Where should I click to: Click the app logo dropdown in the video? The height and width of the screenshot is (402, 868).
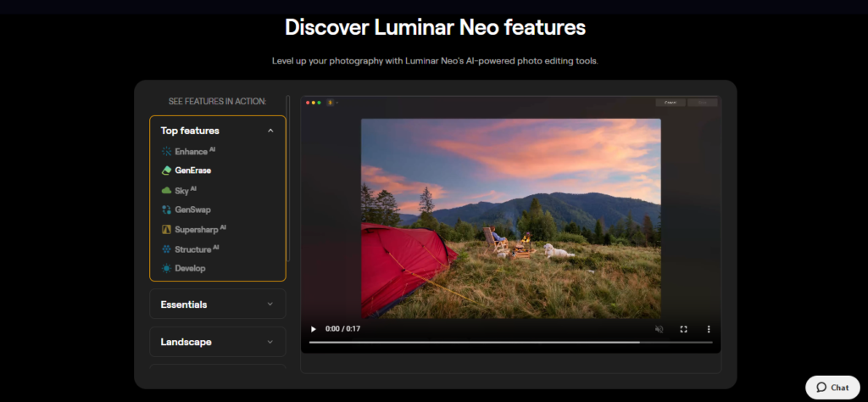click(332, 103)
